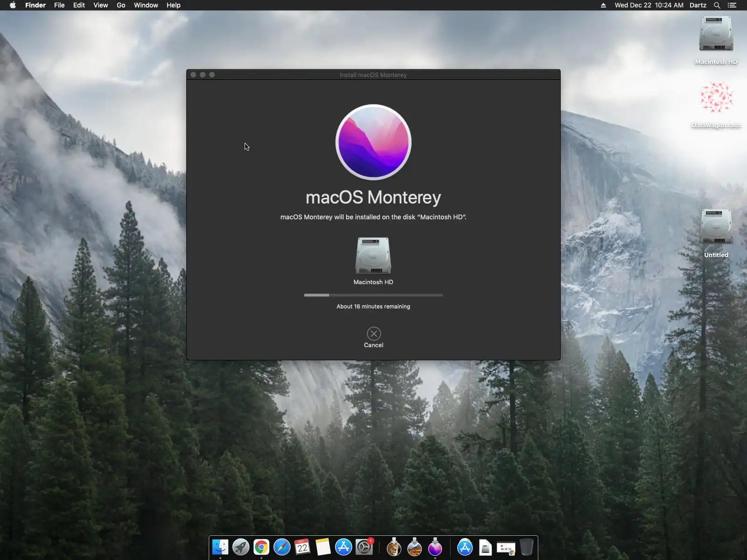Click the macOS Monterey logo in installer

coord(373,142)
